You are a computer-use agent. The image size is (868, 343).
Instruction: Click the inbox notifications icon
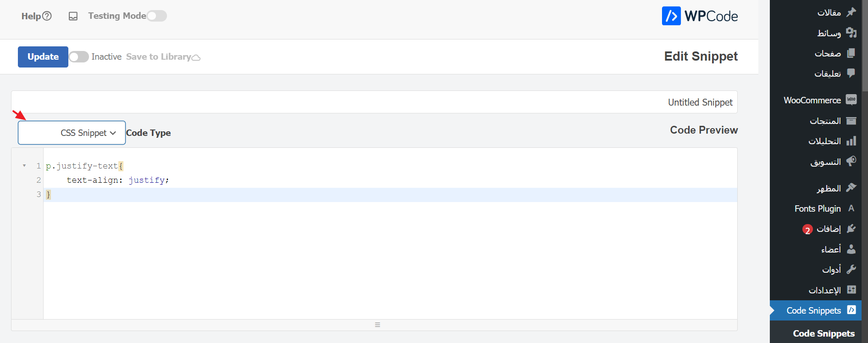coord(73,17)
